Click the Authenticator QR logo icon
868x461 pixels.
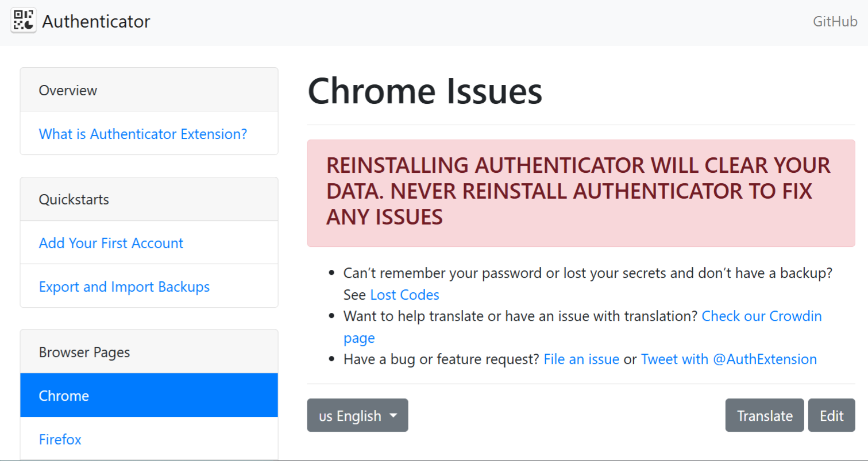[24, 21]
